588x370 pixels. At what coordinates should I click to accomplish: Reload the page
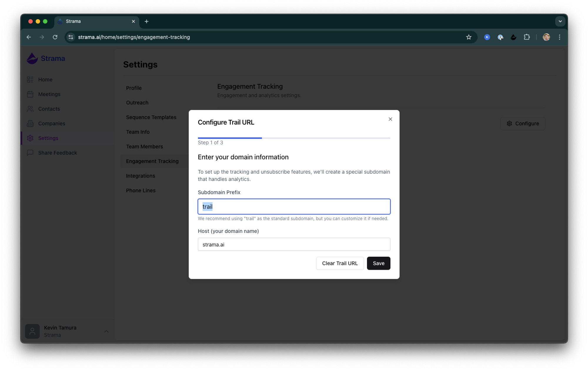55,37
